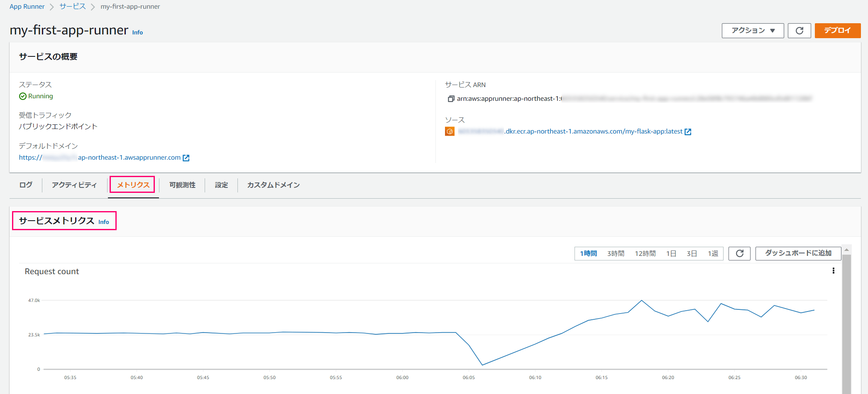Click the orange ECR container icon
The height and width of the screenshot is (394, 868).
(450, 131)
